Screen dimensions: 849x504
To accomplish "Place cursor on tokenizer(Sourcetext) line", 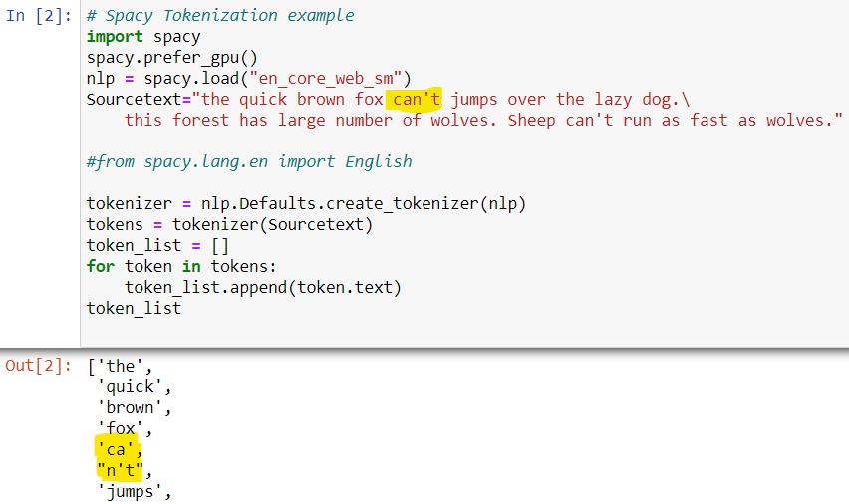I will (x=228, y=224).
